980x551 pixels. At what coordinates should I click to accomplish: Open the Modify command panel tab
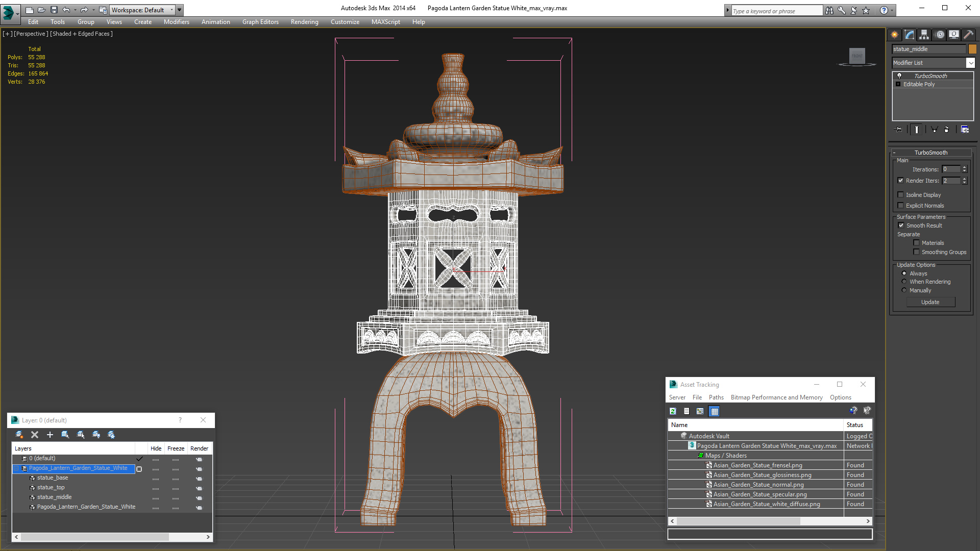pos(910,35)
